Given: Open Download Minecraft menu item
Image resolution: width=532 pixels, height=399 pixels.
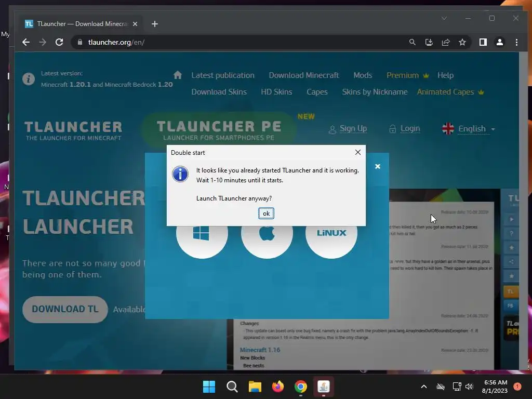Looking at the screenshot, I should 303,75.
